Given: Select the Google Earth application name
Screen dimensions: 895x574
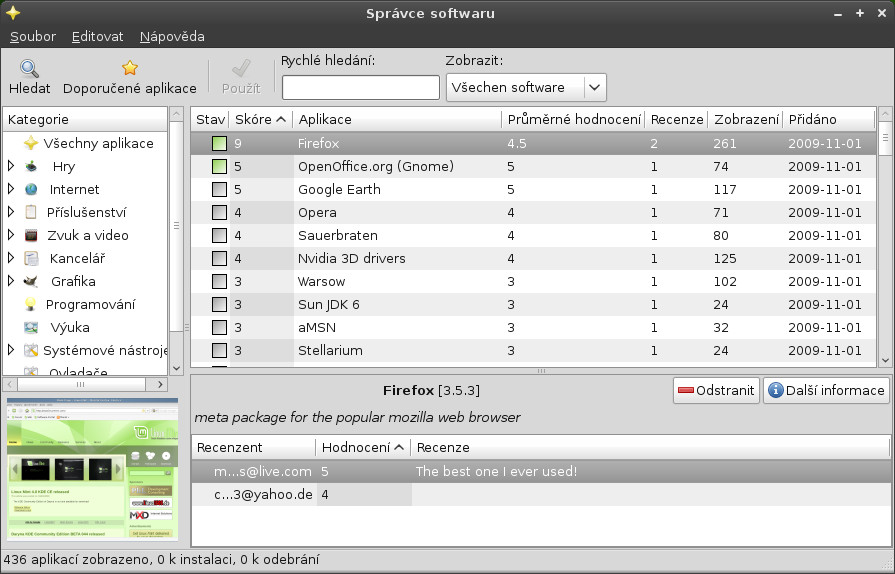Looking at the screenshot, I should [339, 189].
